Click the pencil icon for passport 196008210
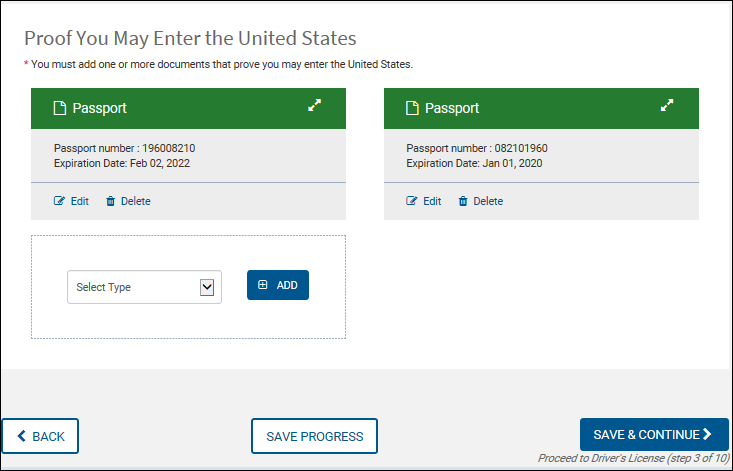 (59, 201)
